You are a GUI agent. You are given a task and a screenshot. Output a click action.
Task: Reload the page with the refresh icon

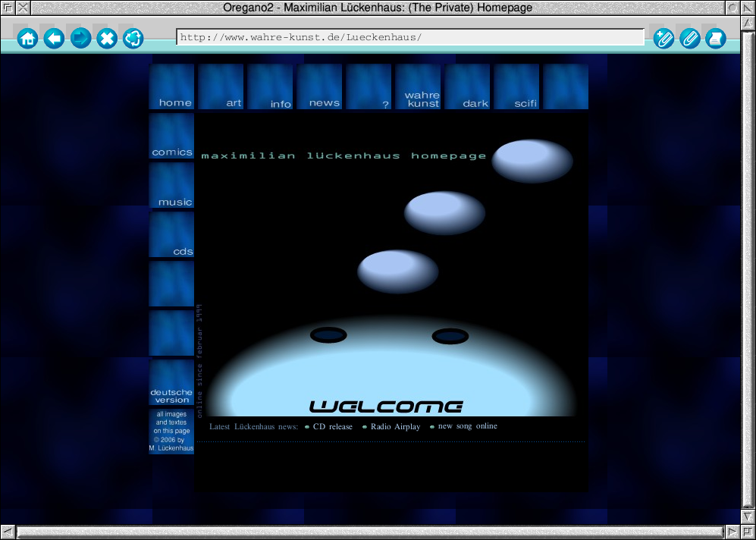click(133, 38)
